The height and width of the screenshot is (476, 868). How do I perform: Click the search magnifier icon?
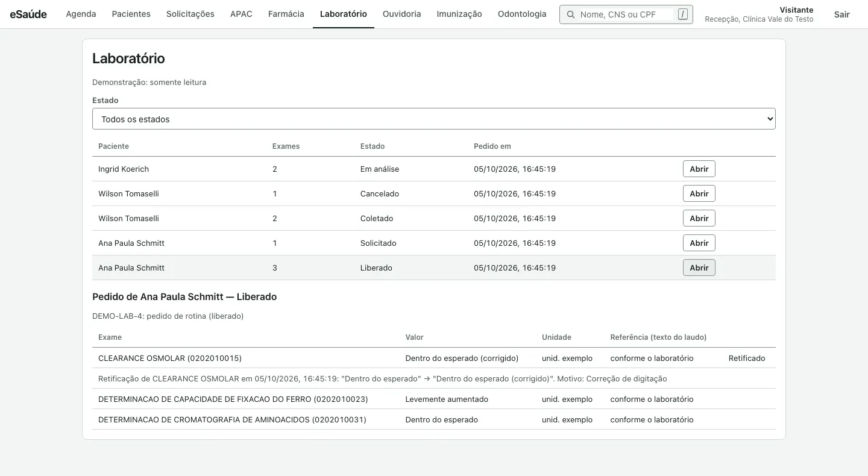coord(570,14)
